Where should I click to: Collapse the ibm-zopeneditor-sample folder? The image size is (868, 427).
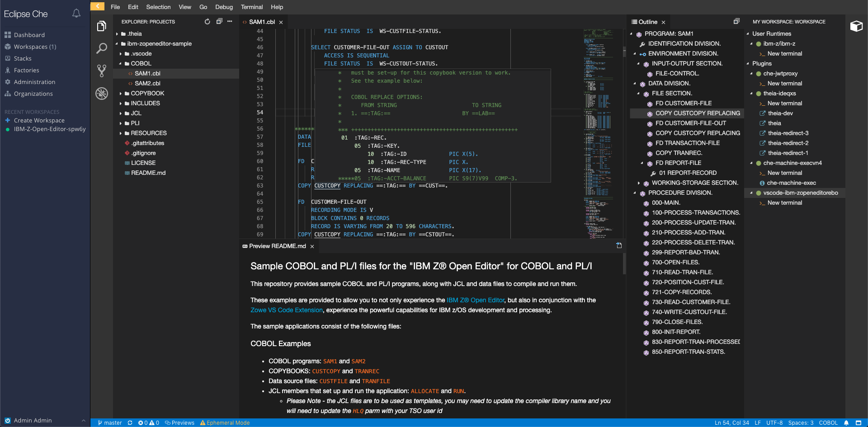117,44
